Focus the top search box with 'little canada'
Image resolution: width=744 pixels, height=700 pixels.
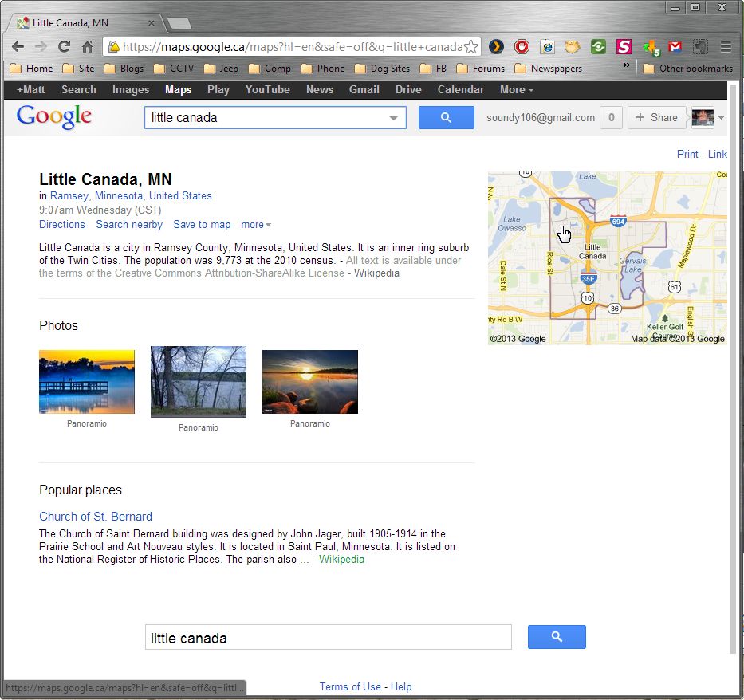click(x=275, y=118)
